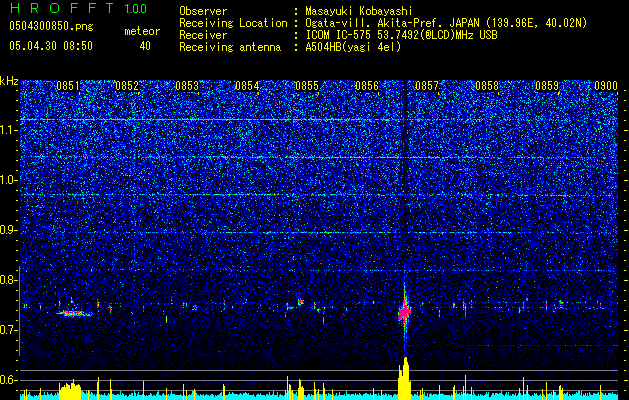Click the Receiving Location label

click(233, 23)
